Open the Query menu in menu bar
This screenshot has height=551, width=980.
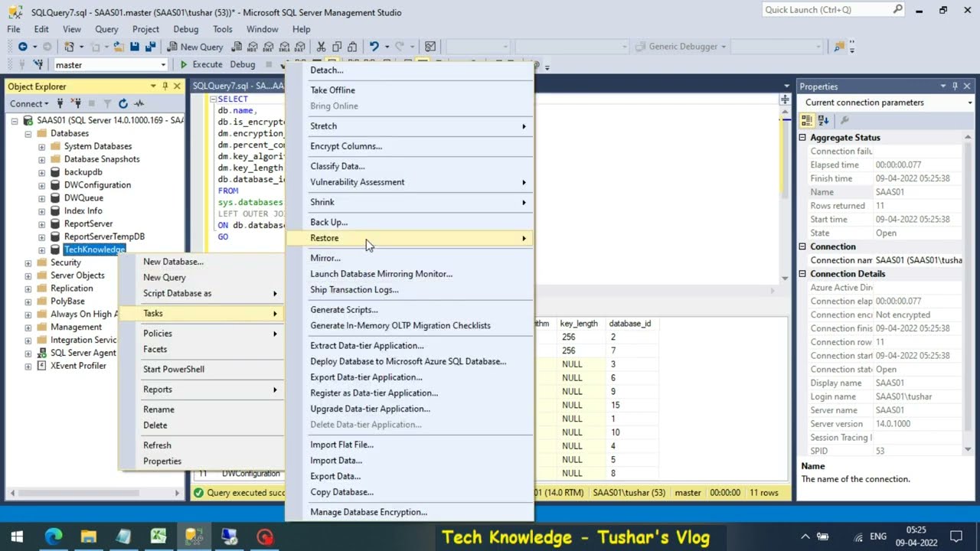click(106, 29)
